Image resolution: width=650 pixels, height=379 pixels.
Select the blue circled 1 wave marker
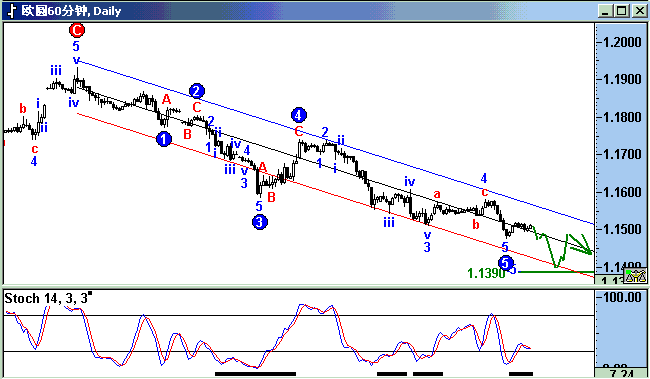(164, 139)
